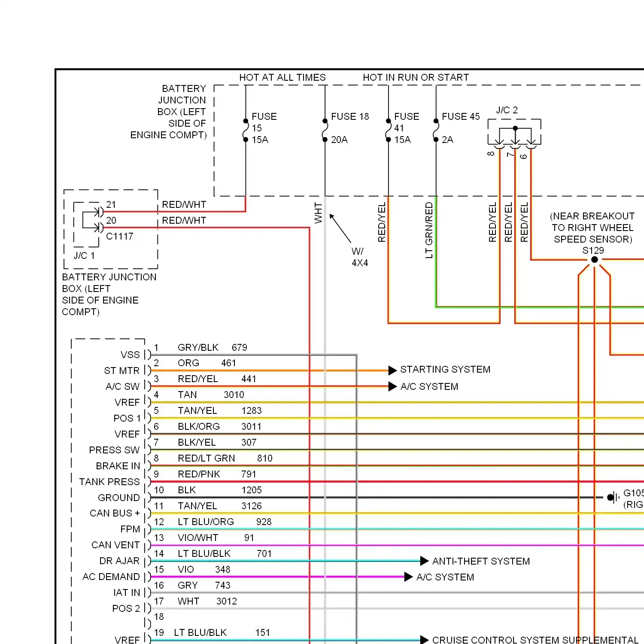Screen dimensions: 644x644
Task: Click the "HOT IN RUN OR START" heading
Action: click(x=416, y=78)
